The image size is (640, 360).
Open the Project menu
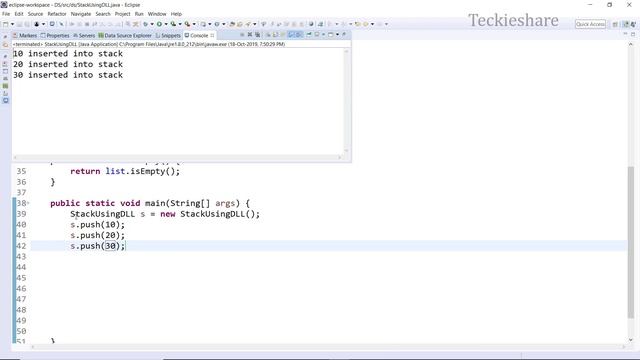click(x=122, y=14)
